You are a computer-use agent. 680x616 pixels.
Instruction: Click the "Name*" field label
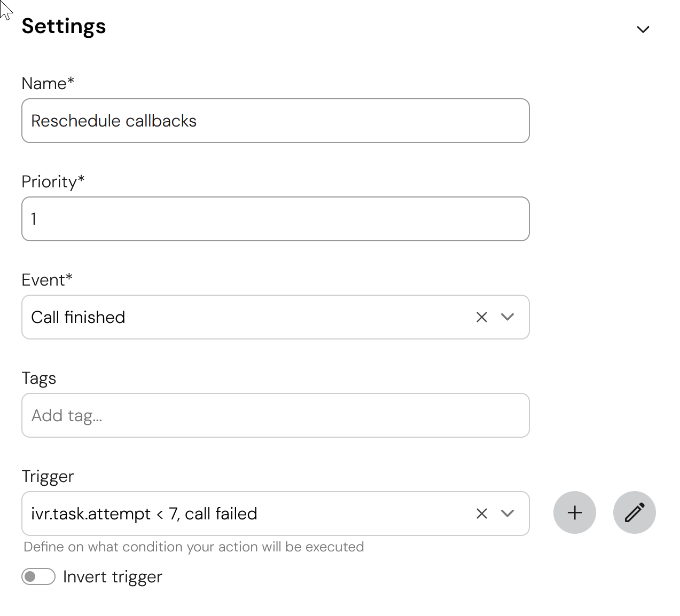pyautogui.click(x=48, y=83)
